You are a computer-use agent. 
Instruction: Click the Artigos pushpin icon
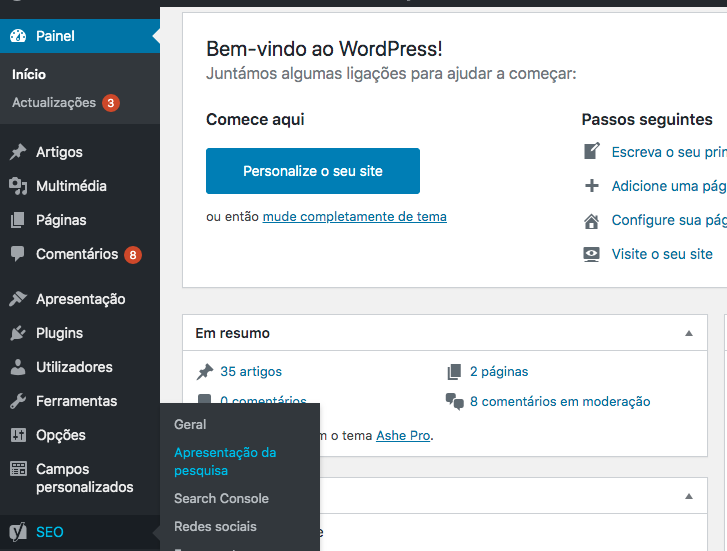pos(18,152)
